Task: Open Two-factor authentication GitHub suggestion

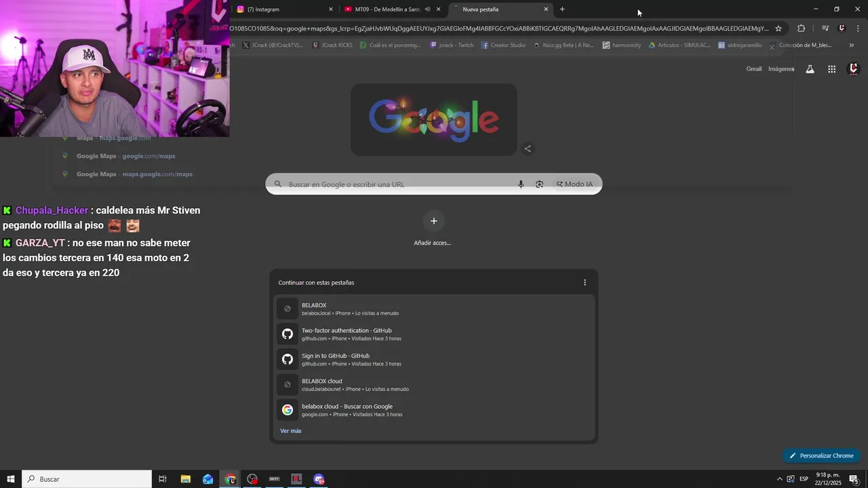Action: click(434, 334)
